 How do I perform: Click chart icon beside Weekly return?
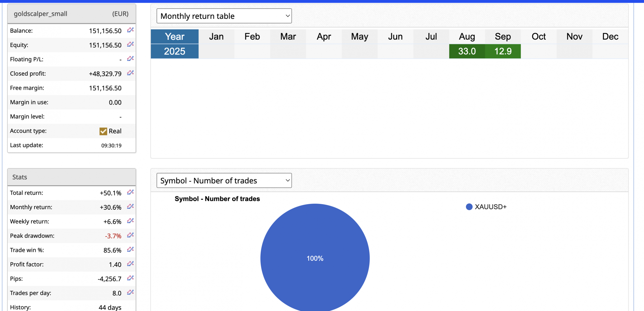(x=130, y=221)
